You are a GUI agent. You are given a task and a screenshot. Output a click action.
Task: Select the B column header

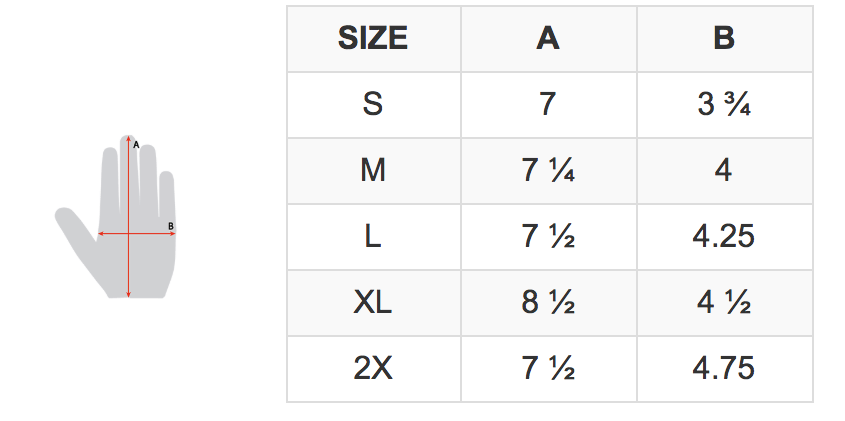click(x=724, y=39)
